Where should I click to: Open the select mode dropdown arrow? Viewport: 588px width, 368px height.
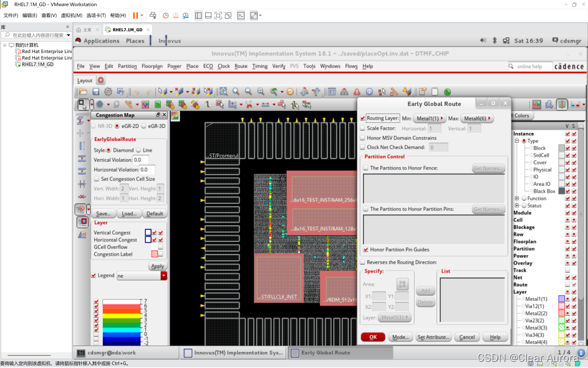[x=91, y=105]
